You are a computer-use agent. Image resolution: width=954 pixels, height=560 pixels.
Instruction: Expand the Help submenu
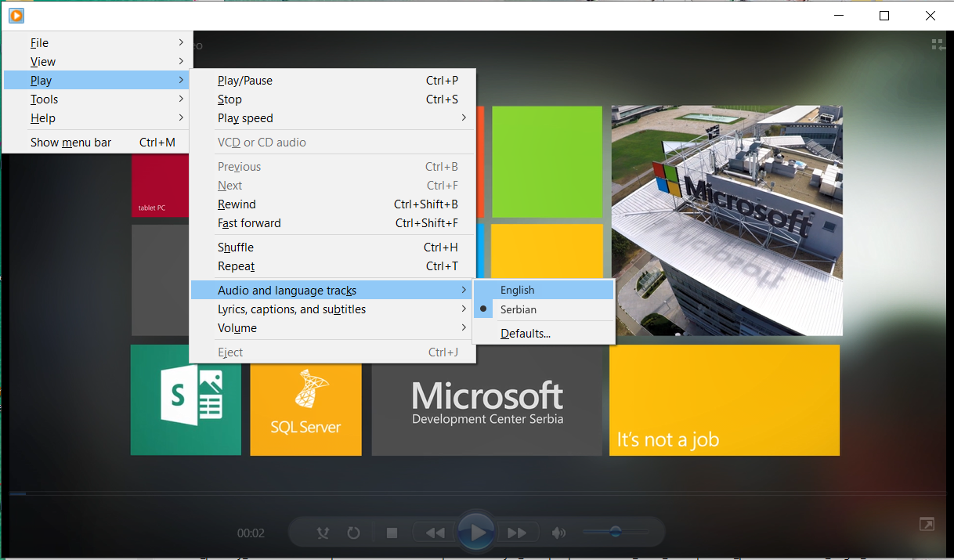coord(98,118)
